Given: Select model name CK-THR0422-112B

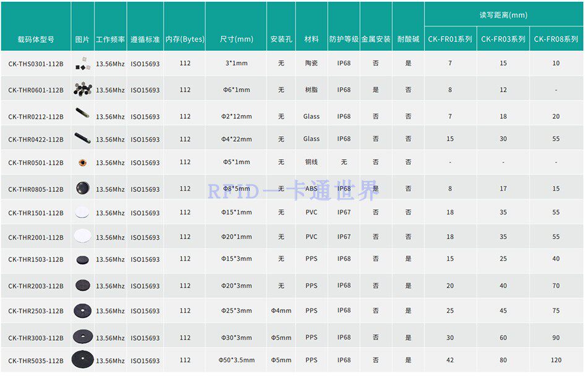Looking at the screenshot, I should [36, 139].
